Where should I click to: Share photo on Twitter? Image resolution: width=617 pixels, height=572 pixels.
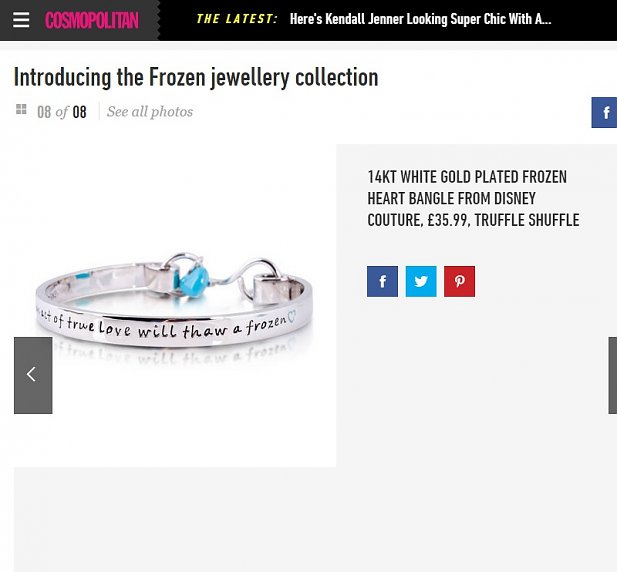(421, 281)
